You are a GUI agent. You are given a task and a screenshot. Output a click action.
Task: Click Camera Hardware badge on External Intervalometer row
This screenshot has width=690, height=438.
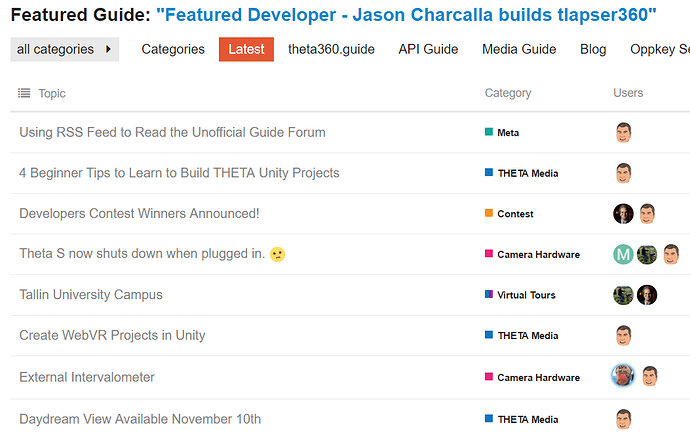[x=532, y=377]
